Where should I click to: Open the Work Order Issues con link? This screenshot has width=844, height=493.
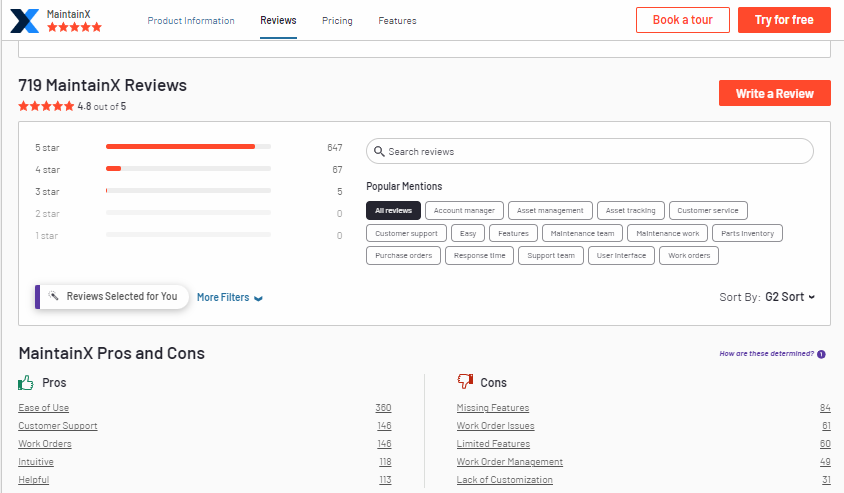496,426
